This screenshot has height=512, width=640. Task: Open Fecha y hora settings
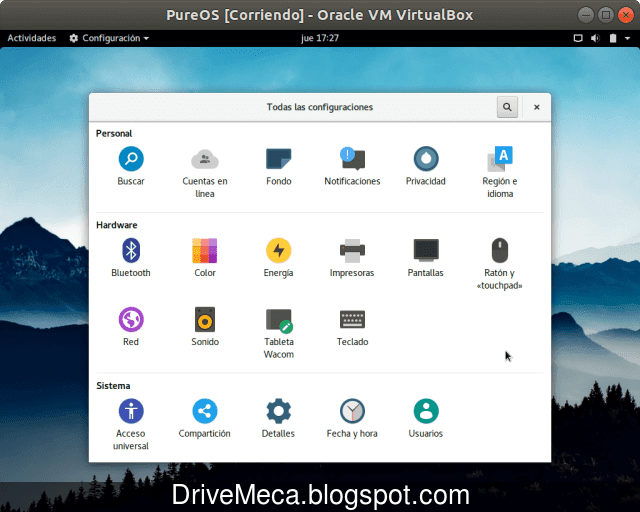coord(352,419)
